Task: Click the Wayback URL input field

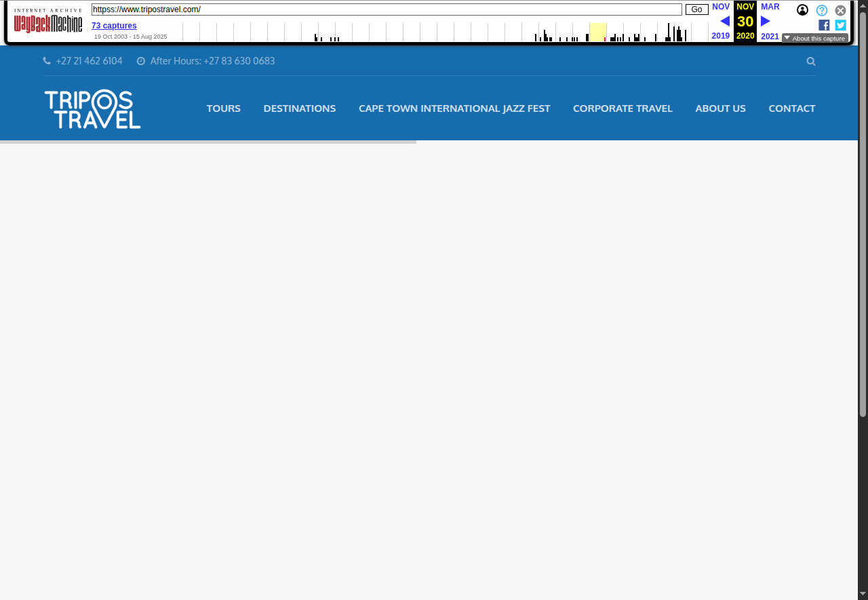Action: click(x=387, y=9)
